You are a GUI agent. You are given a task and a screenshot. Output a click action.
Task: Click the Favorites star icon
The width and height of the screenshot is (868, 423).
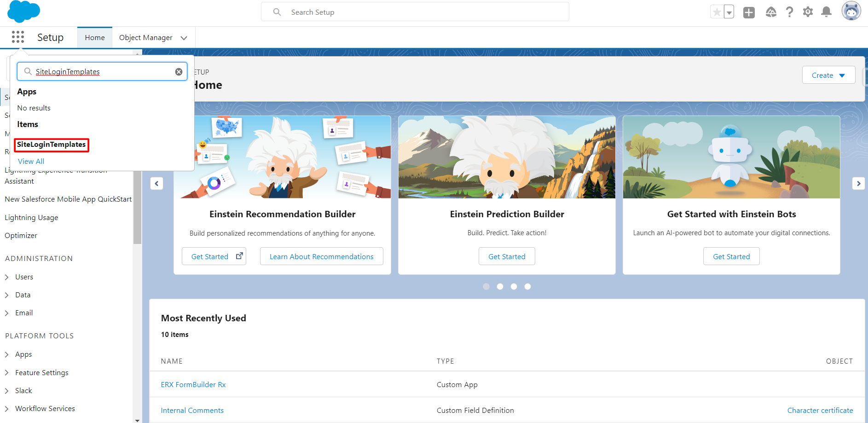point(717,12)
